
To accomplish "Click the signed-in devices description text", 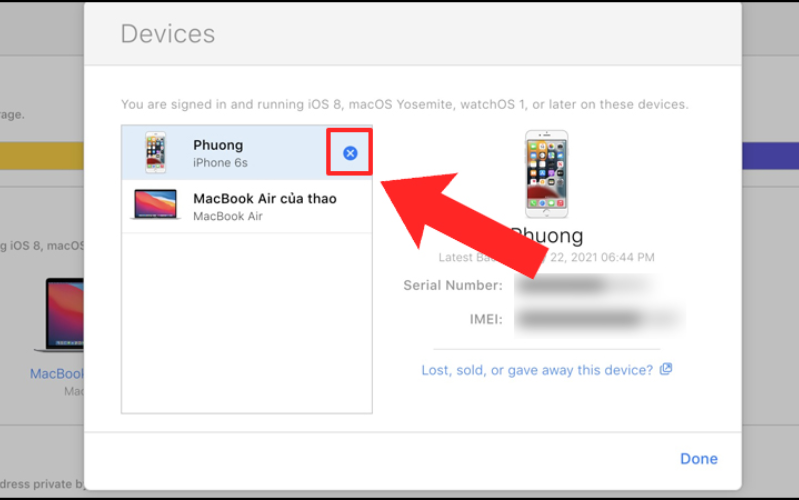I will [405, 104].
